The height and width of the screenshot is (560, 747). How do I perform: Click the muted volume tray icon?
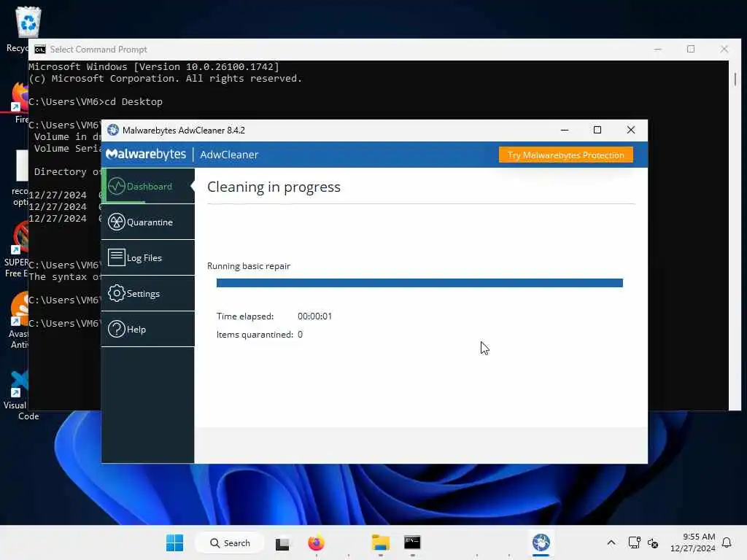tap(653, 542)
